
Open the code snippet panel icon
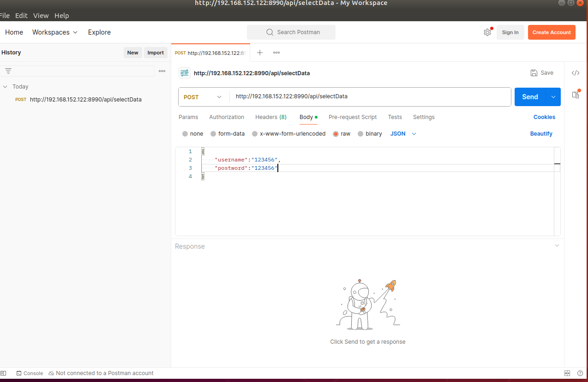coord(576,73)
